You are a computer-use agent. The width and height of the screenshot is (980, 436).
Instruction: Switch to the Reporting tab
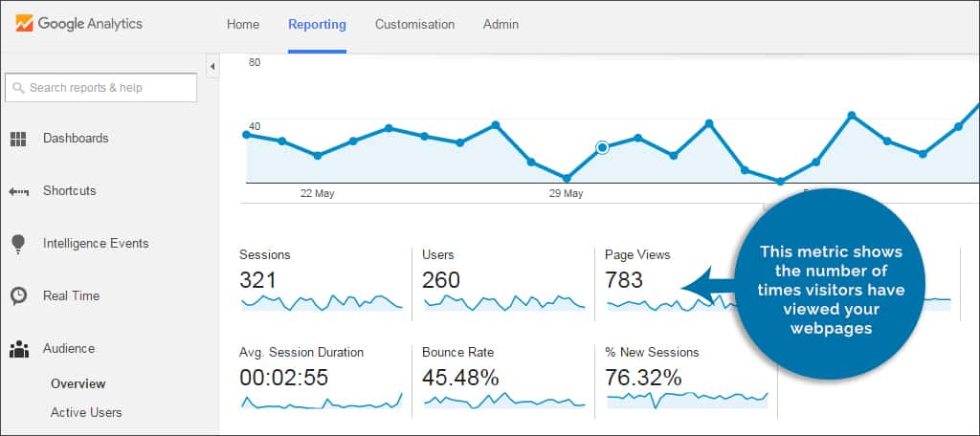tap(317, 24)
